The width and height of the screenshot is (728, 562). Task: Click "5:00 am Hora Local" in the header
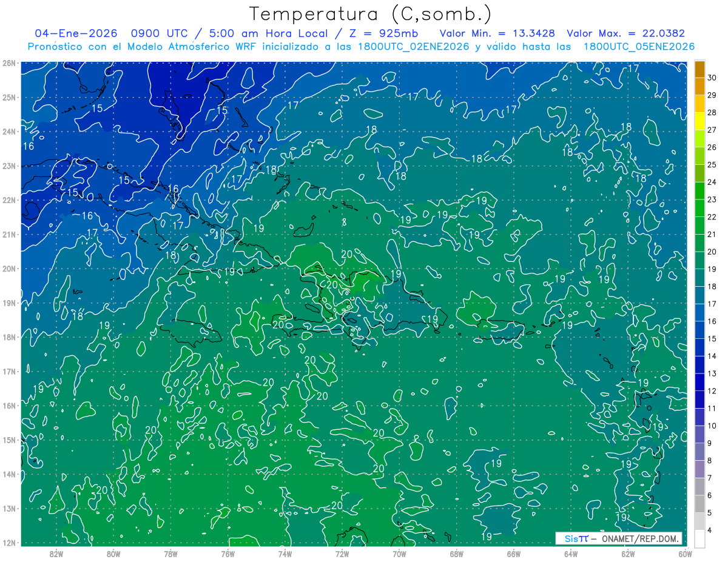[x=268, y=33]
